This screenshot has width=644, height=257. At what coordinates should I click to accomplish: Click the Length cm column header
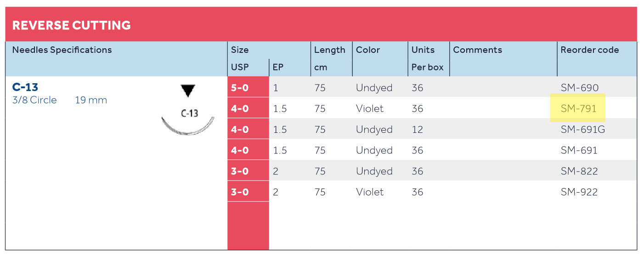[329, 58]
